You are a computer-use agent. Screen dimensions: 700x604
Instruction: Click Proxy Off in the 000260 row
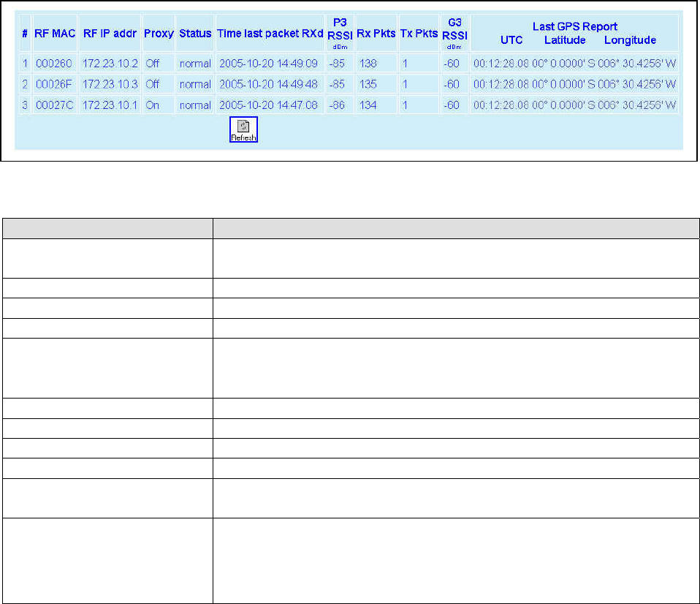pos(152,64)
